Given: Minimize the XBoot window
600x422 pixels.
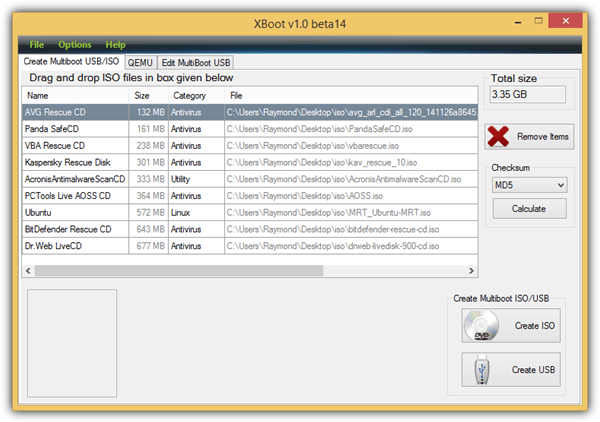Looking at the screenshot, I should tap(518, 22).
